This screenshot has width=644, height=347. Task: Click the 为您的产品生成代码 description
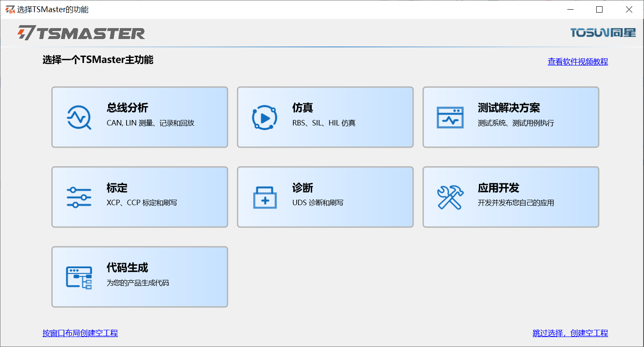click(x=138, y=283)
